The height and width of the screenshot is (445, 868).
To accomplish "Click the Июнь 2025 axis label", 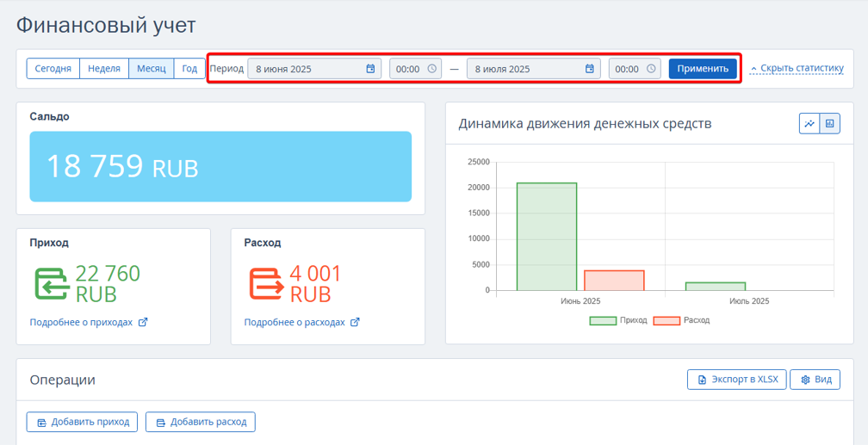I will tap(580, 301).
